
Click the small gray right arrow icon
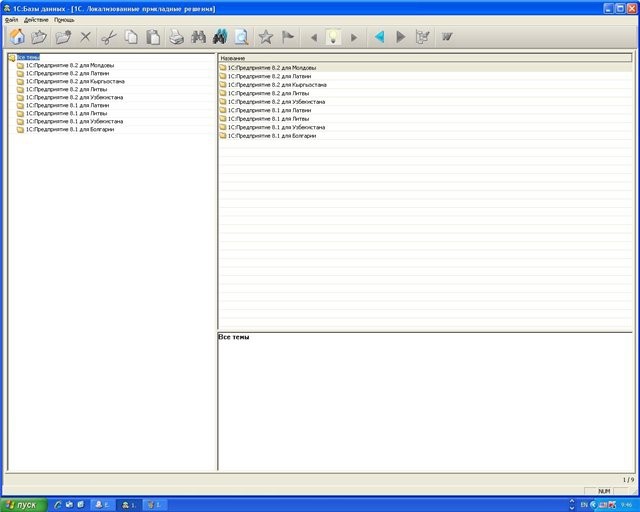point(354,38)
